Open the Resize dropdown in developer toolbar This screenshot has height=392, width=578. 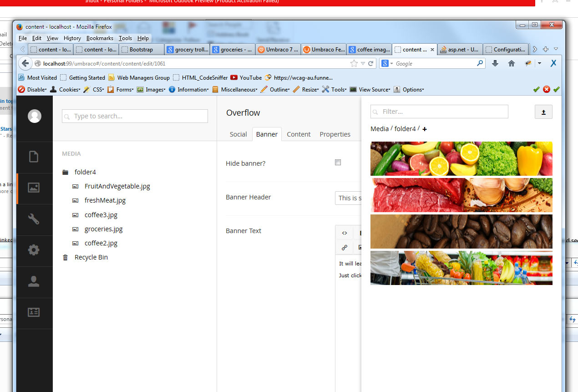coord(306,90)
